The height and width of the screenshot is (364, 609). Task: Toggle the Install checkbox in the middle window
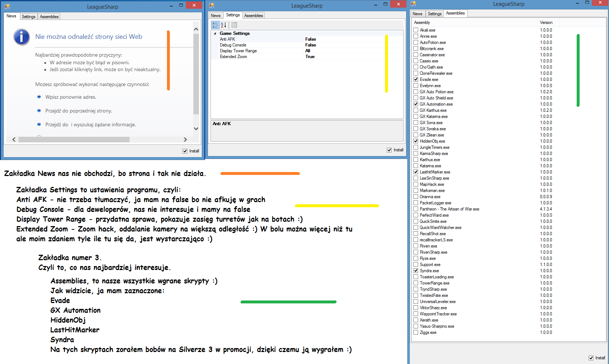pyautogui.click(x=389, y=150)
